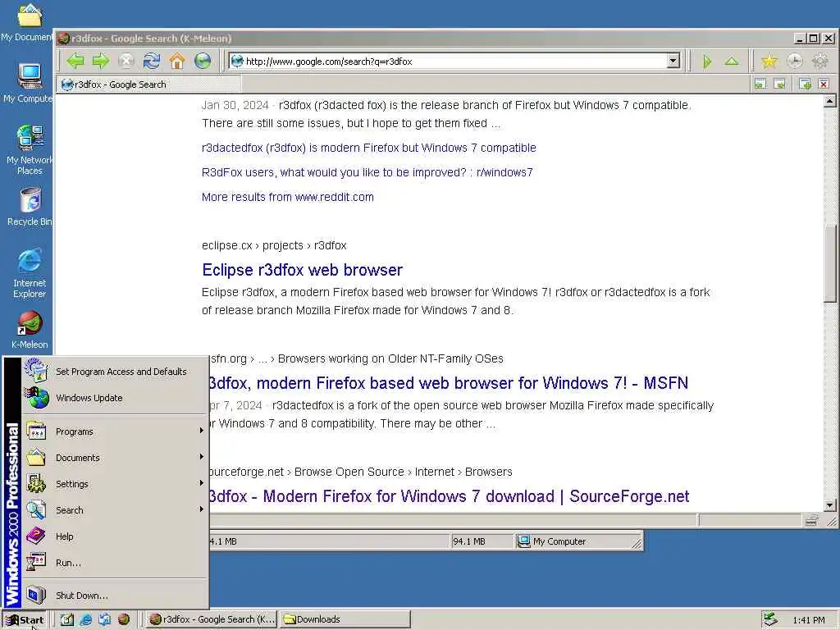The image size is (840, 630).
Task: Select the My Network Places desktop icon
Action: [29, 149]
